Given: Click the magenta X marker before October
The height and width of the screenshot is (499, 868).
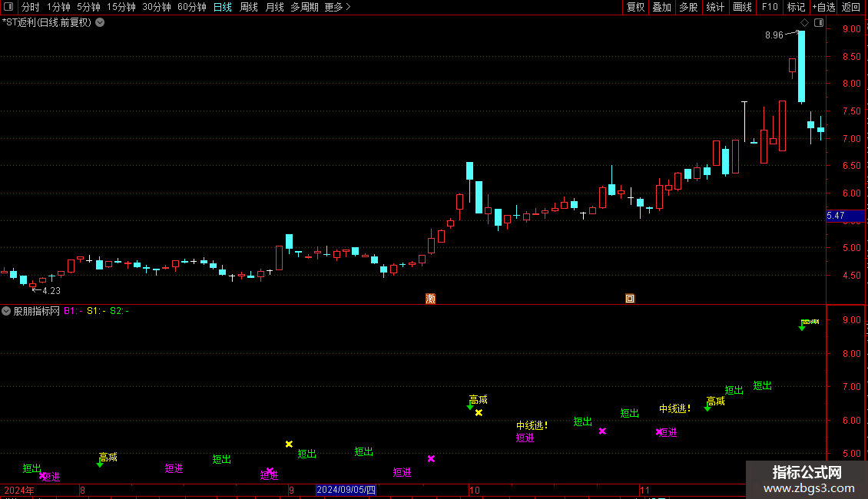Looking at the screenshot, I should click(x=431, y=458).
